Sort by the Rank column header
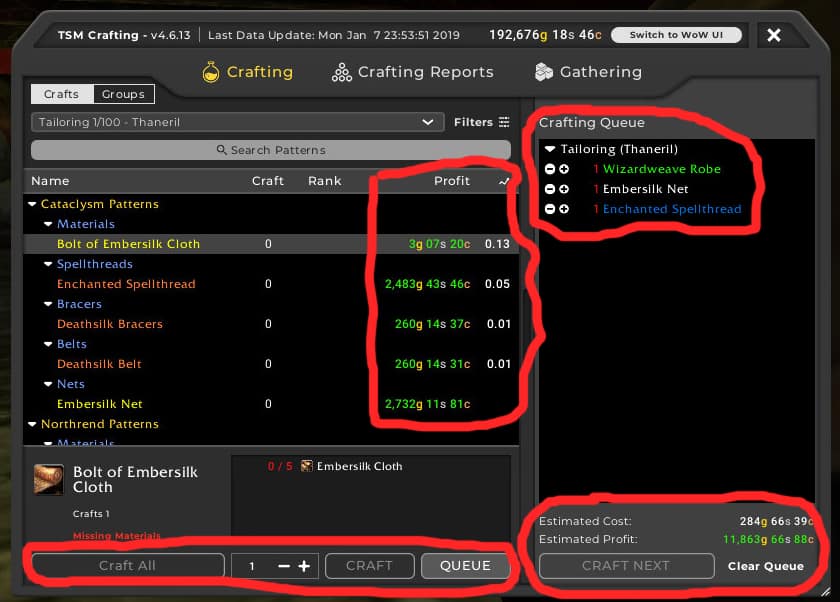This screenshot has width=840, height=602. [325, 181]
